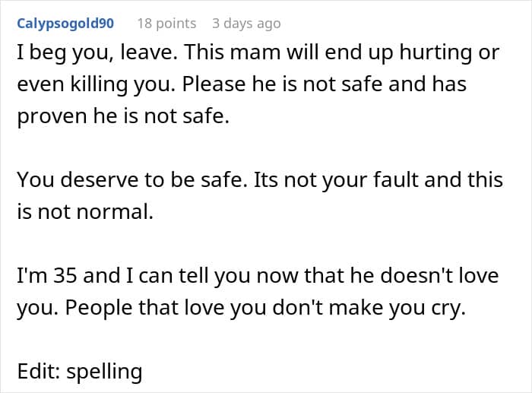Click the 18 points score label
The height and width of the screenshot is (393, 532).
coord(166,24)
